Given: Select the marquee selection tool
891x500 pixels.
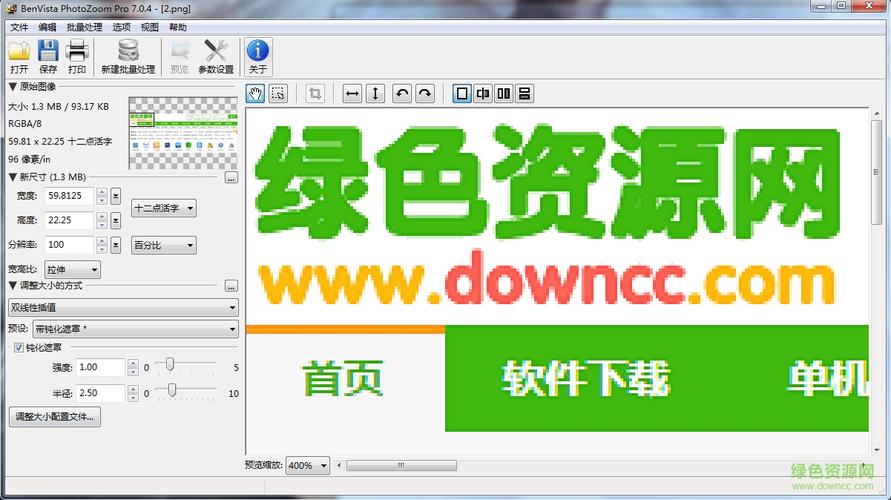Looking at the screenshot, I should point(278,93).
